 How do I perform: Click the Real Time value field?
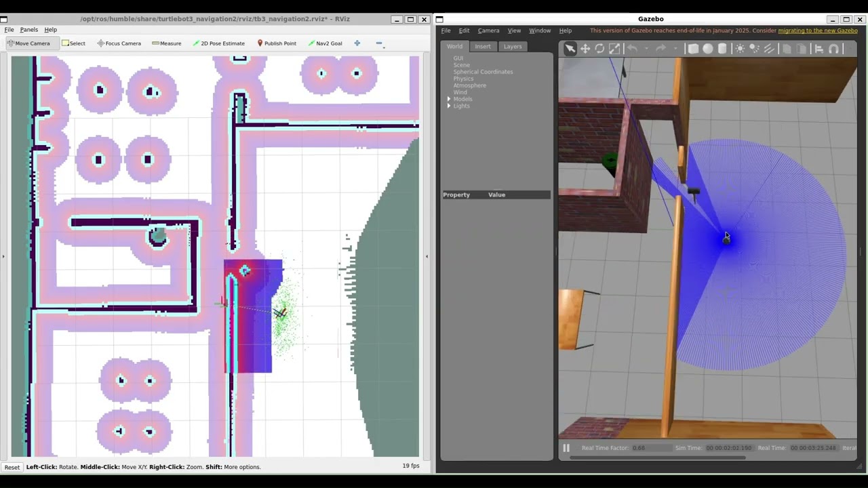813,448
